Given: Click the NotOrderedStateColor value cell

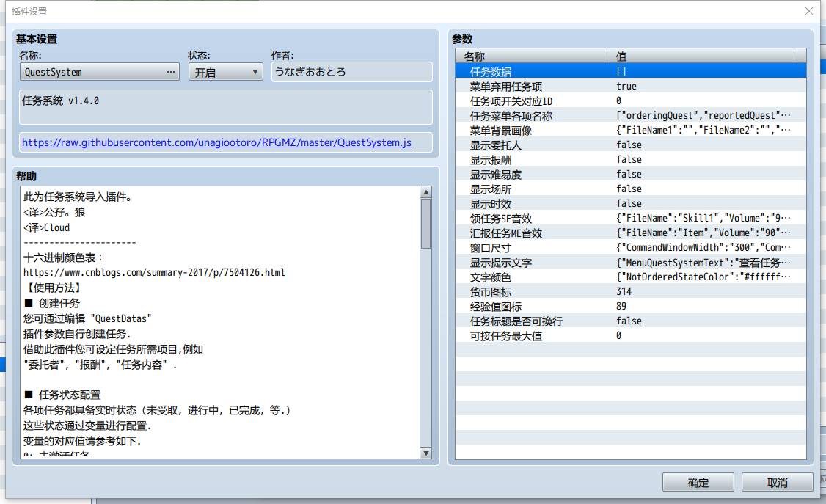Looking at the screenshot, I should (x=703, y=277).
